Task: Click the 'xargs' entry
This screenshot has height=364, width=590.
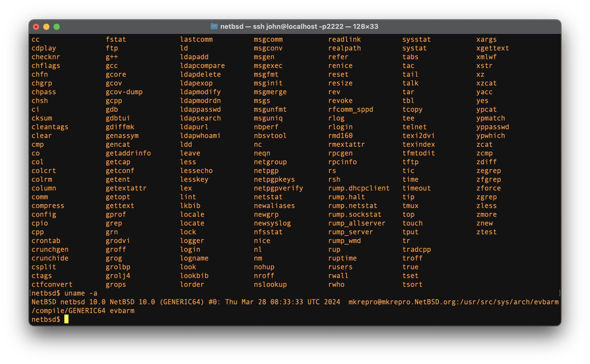Action: 487,39
